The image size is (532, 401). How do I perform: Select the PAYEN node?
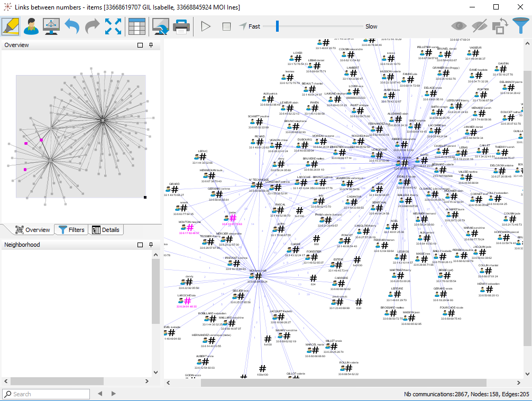coord(315,108)
